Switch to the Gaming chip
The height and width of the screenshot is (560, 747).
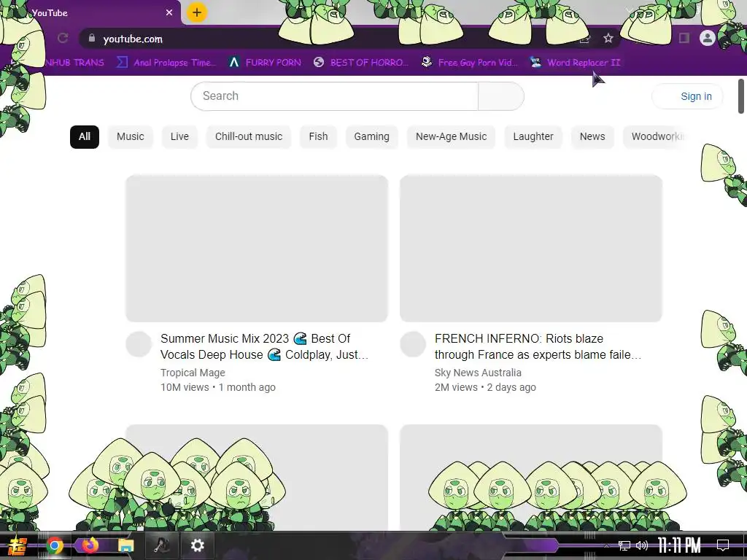click(371, 136)
